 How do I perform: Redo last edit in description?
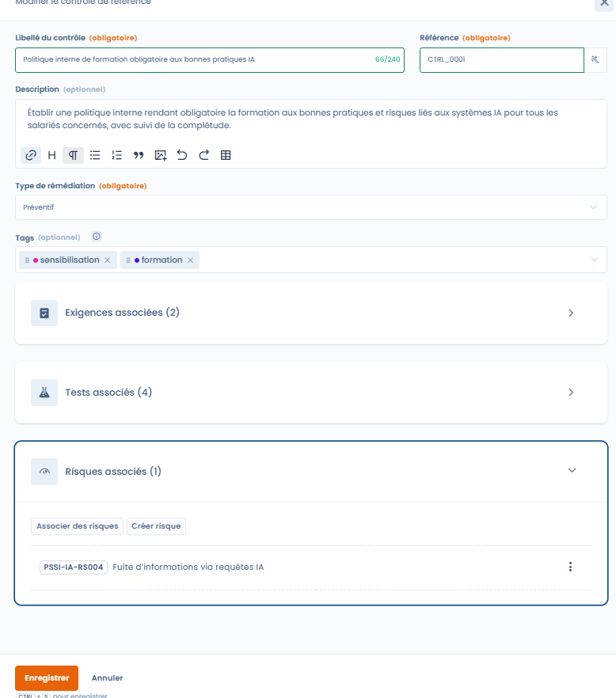pyautogui.click(x=203, y=155)
